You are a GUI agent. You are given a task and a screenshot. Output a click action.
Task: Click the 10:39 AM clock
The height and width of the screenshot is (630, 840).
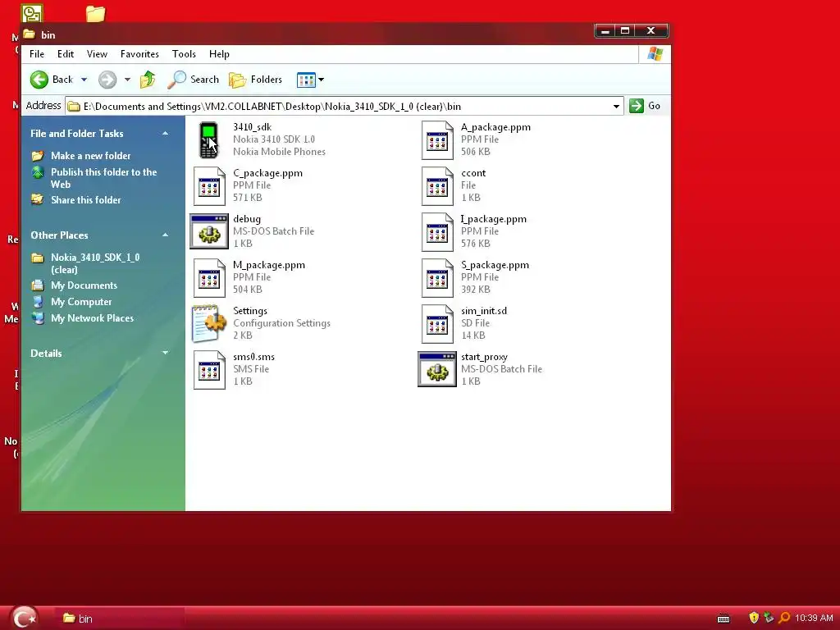tap(814, 619)
